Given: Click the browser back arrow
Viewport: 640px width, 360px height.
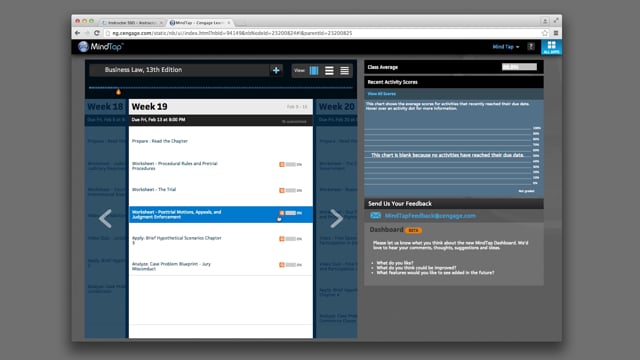Looking at the screenshot, I should pos(78,33).
